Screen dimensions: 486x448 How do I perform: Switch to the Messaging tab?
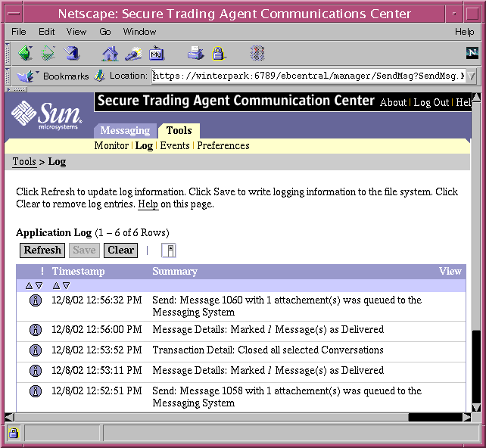point(125,131)
